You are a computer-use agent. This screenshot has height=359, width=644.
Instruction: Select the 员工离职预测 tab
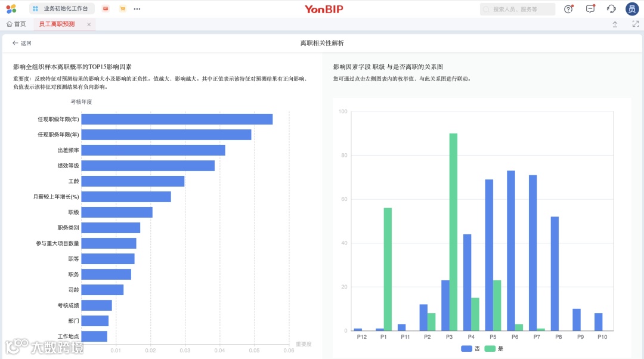(57, 24)
